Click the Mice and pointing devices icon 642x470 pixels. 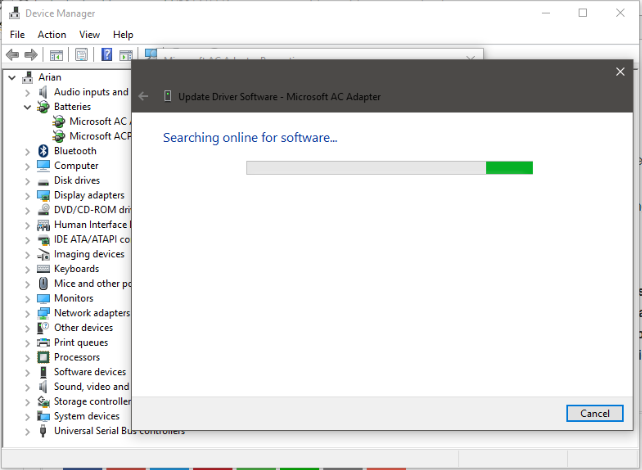43,283
